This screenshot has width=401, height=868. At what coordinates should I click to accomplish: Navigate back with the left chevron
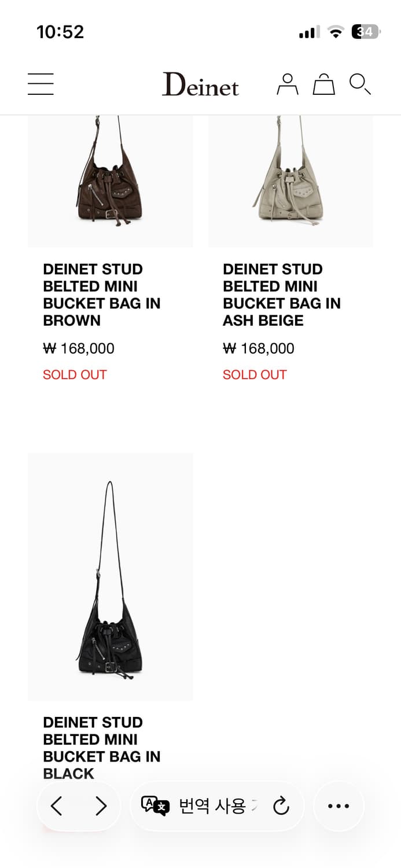click(56, 805)
